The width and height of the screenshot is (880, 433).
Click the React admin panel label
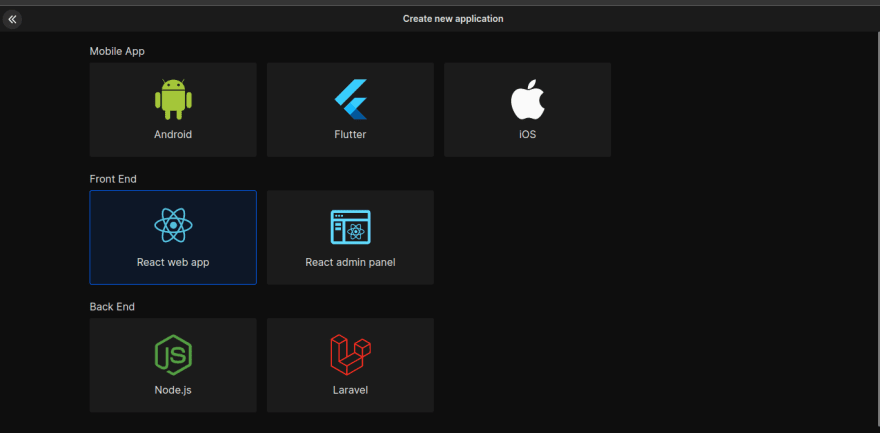(x=350, y=262)
